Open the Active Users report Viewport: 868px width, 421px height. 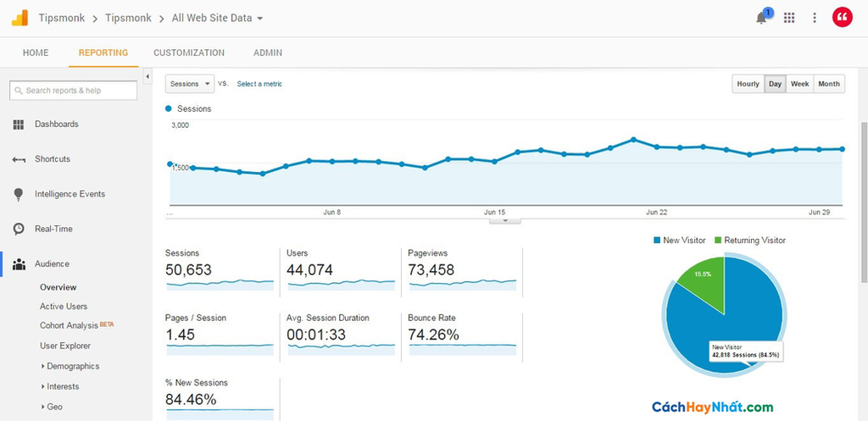64,307
